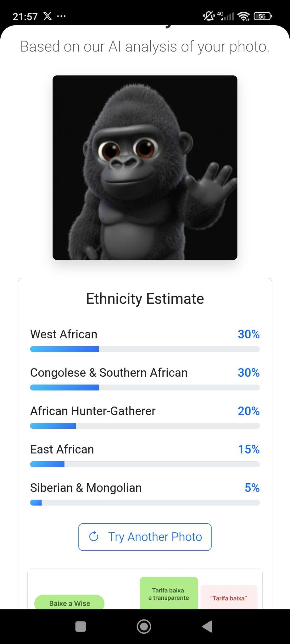The height and width of the screenshot is (644, 290).
Task: Tap the green Tarifa baixa e transparente box
Action: (169, 594)
